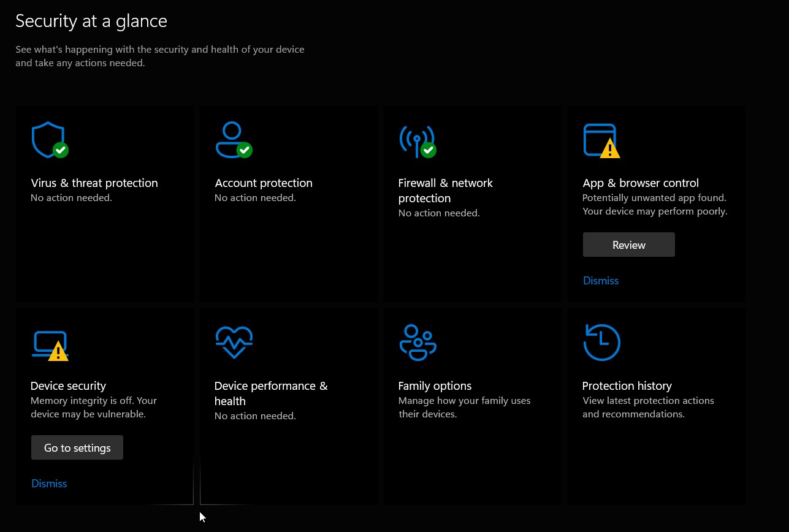Open the Family options tile
This screenshot has width=789, height=532.
472,406
